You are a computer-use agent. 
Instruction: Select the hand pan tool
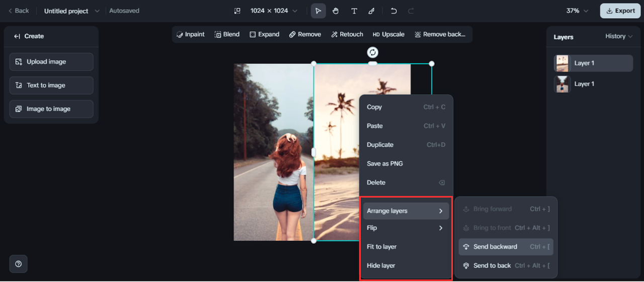click(x=336, y=11)
